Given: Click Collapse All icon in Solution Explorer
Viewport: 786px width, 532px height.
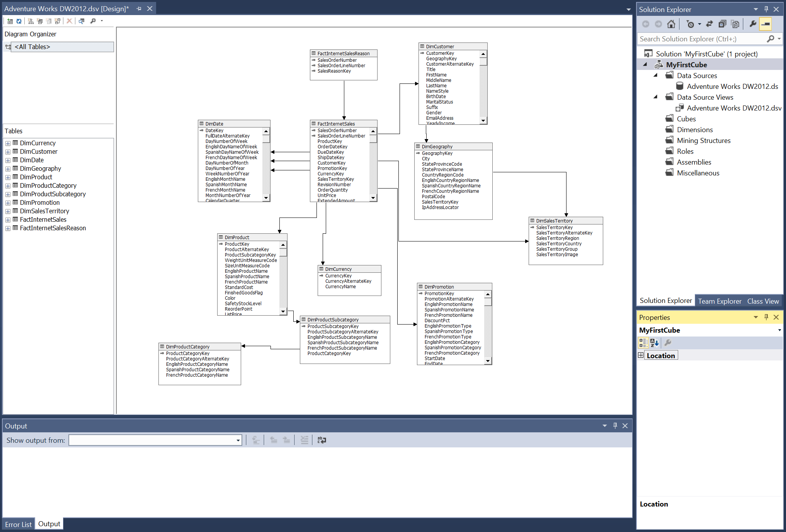Looking at the screenshot, I should pos(722,24).
